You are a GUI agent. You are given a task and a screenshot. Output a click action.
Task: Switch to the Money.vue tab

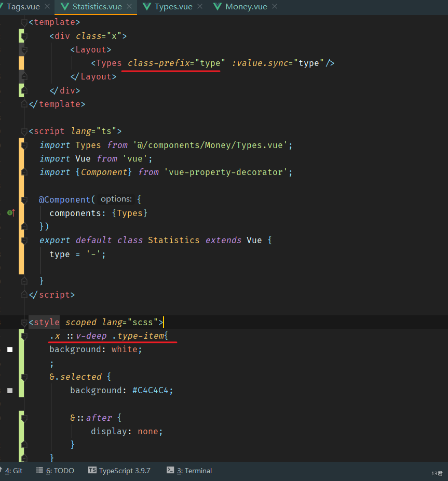pos(246,7)
